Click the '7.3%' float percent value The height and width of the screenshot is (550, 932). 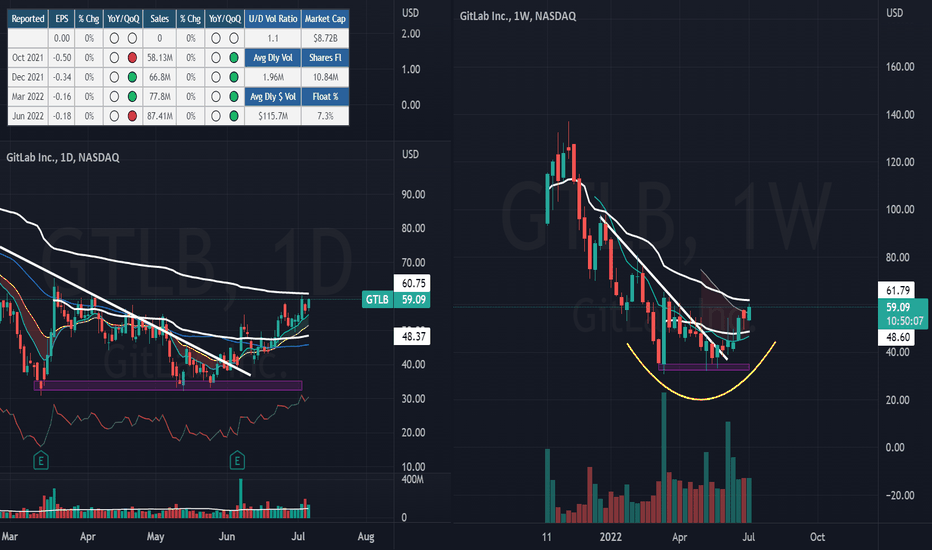[325, 116]
